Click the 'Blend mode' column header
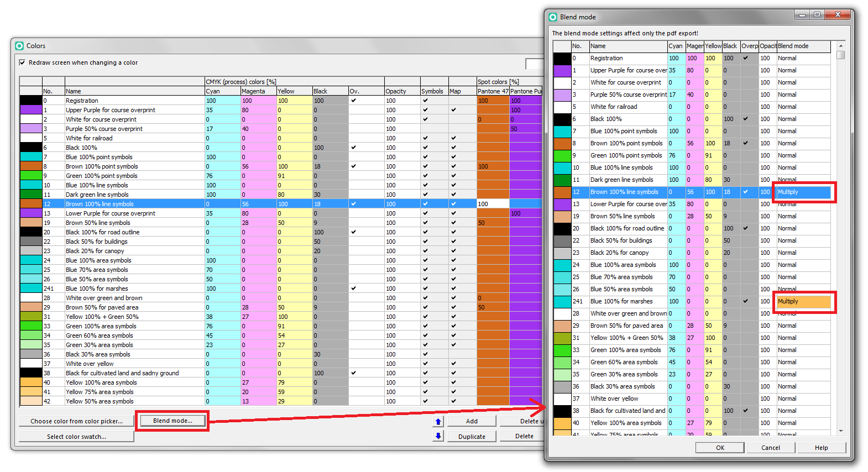Screen dimensions: 868x472 803,46
